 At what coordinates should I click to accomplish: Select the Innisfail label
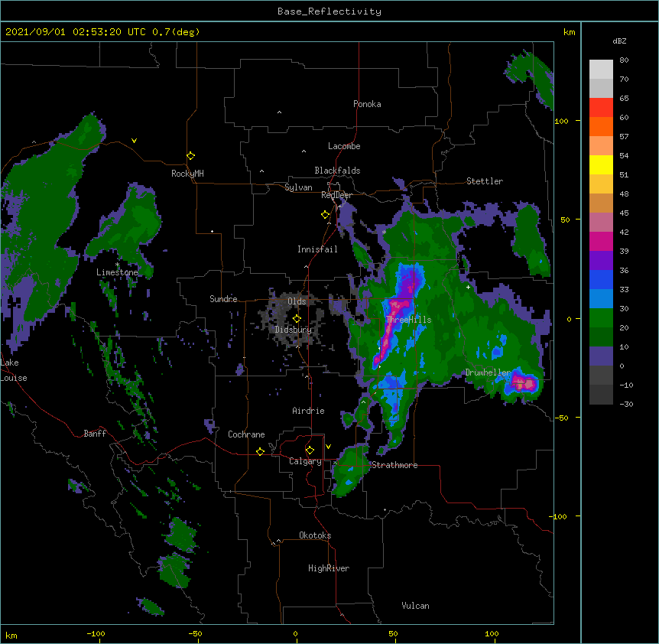tap(317, 249)
